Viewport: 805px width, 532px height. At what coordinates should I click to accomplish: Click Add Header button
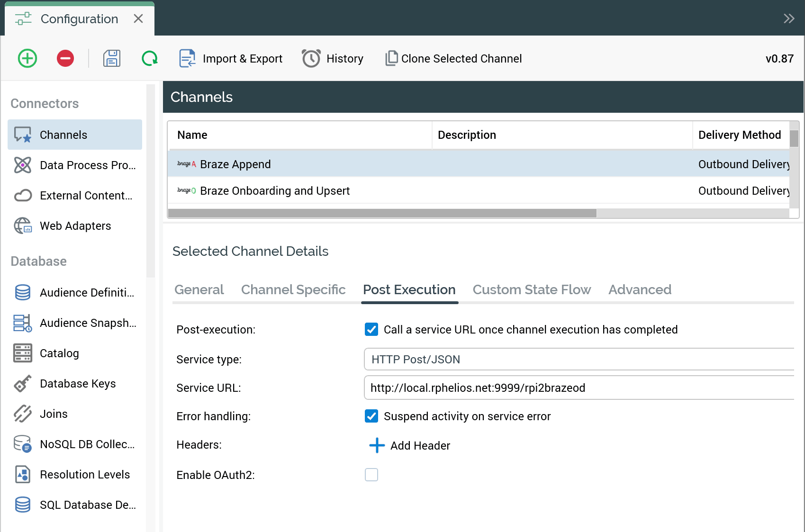410,445
